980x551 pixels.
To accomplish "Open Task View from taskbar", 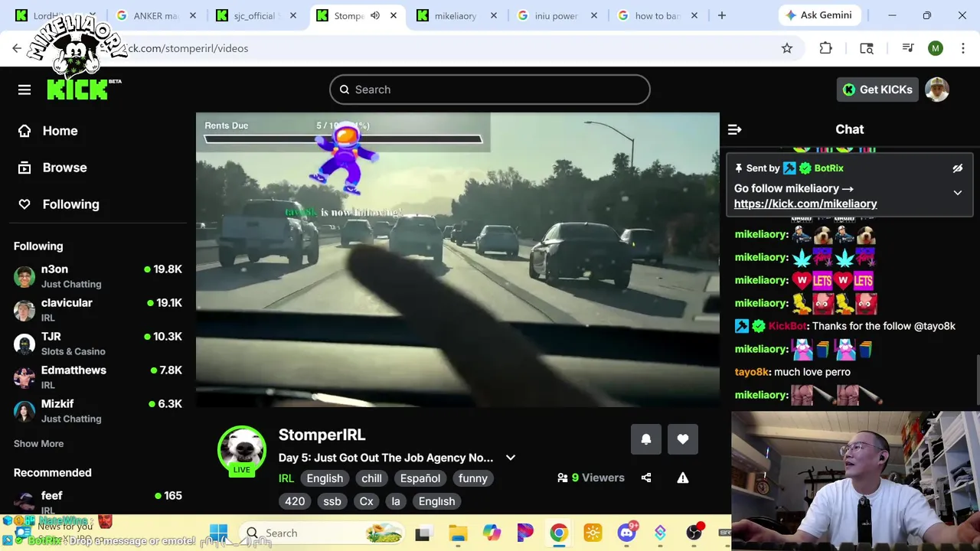I will pos(423,533).
